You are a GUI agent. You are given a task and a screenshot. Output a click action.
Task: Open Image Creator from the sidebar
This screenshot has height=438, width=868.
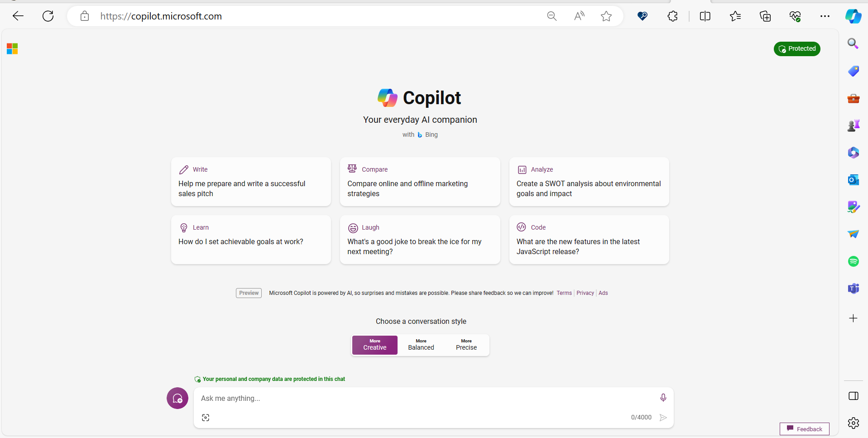pos(853,207)
